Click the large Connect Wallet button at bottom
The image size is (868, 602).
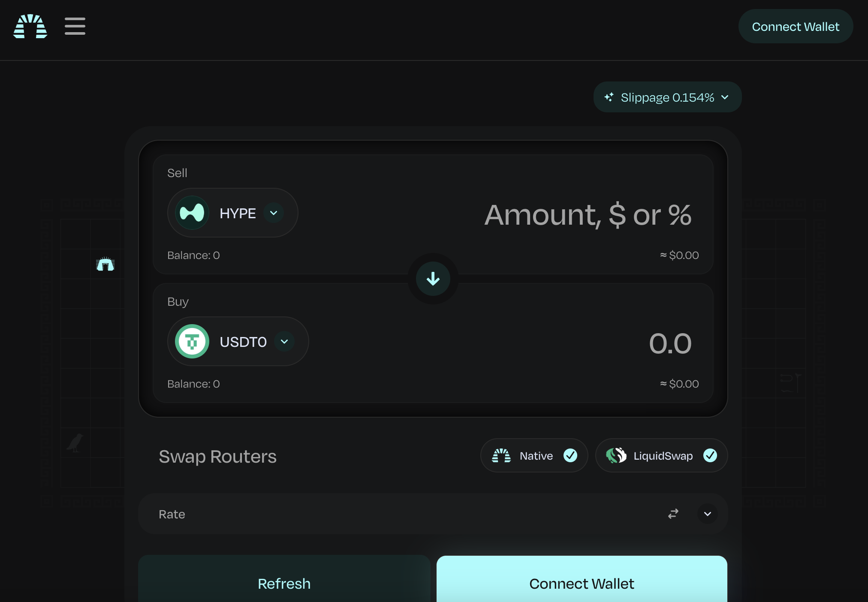click(x=582, y=584)
